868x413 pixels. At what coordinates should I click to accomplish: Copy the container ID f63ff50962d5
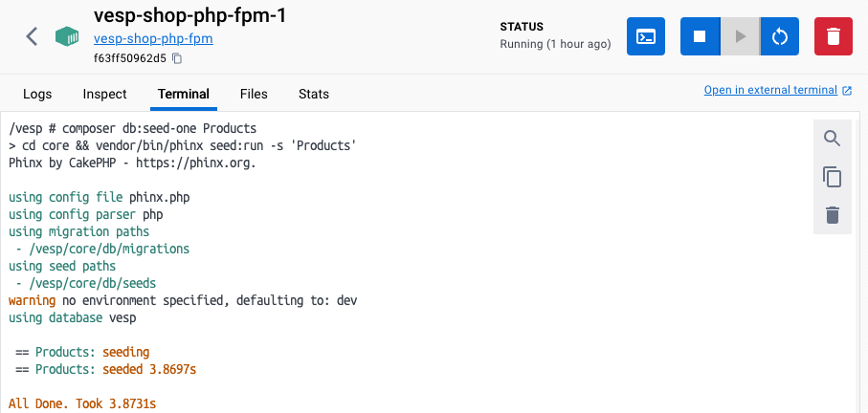[177, 58]
